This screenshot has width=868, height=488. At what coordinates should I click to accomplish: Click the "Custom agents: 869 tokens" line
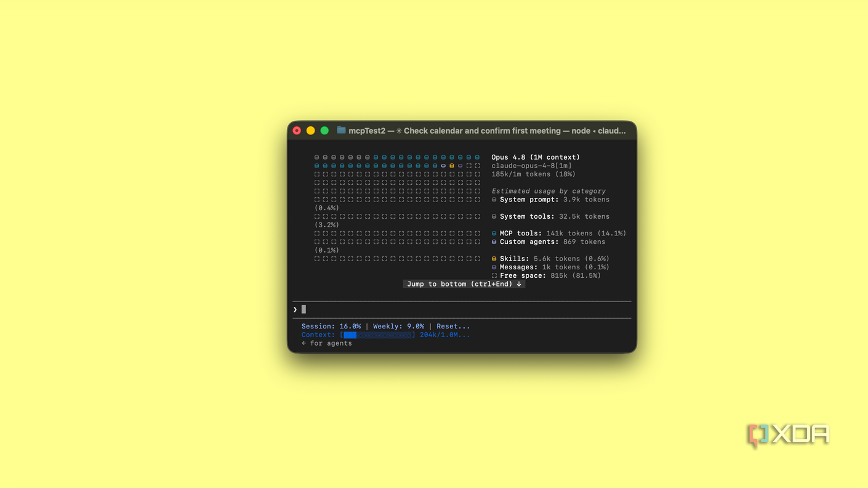pyautogui.click(x=553, y=242)
